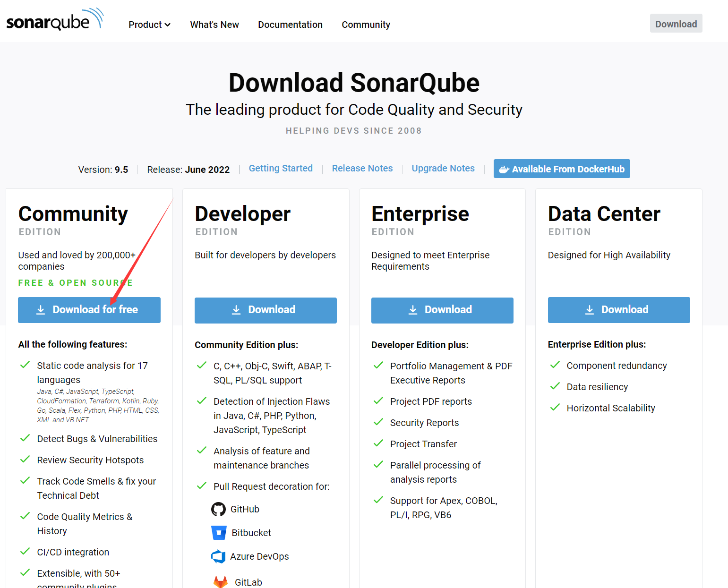Click checkmark beside Project Transfer
This screenshot has width=728, height=588.
click(x=378, y=443)
